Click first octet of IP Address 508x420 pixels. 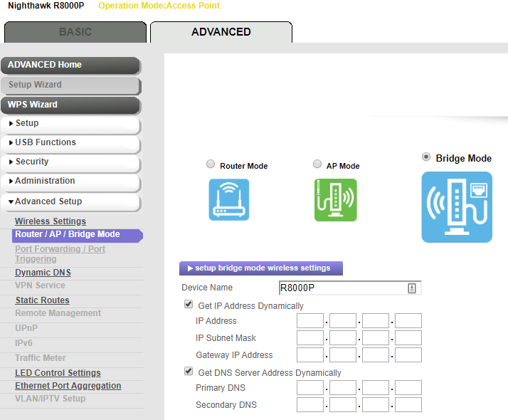[310, 321]
